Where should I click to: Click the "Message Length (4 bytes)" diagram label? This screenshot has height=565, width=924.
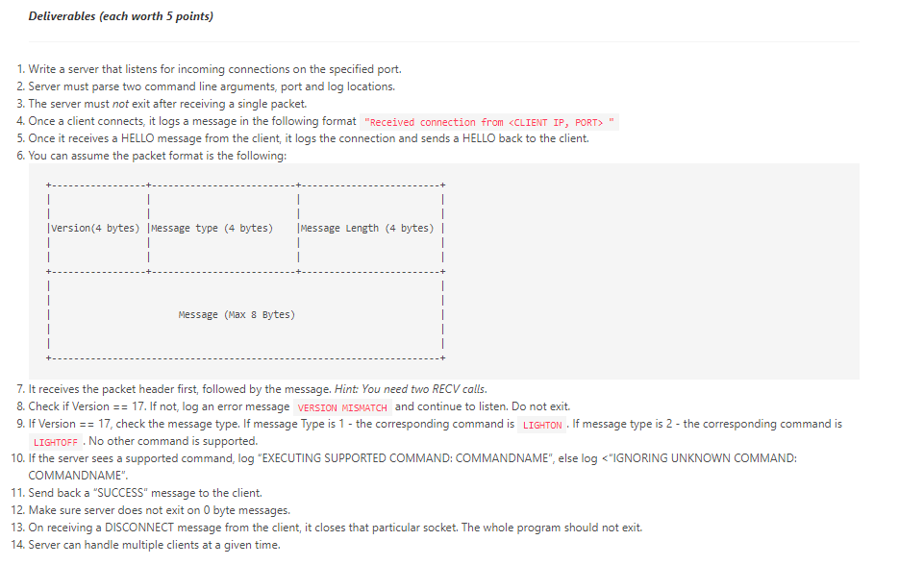[367, 228]
